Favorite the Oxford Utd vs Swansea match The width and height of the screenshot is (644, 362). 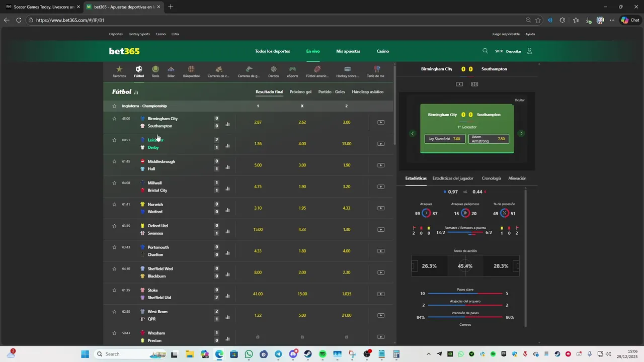point(114,226)
